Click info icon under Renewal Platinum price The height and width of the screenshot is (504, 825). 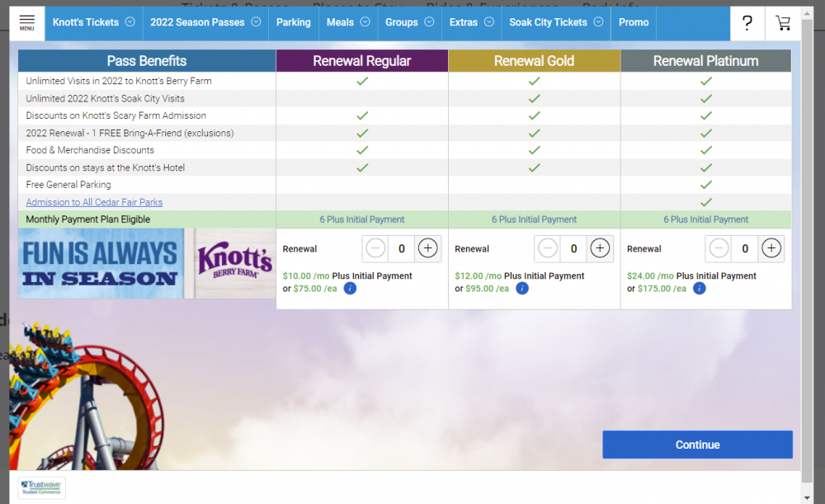click(x=699, y=289)
